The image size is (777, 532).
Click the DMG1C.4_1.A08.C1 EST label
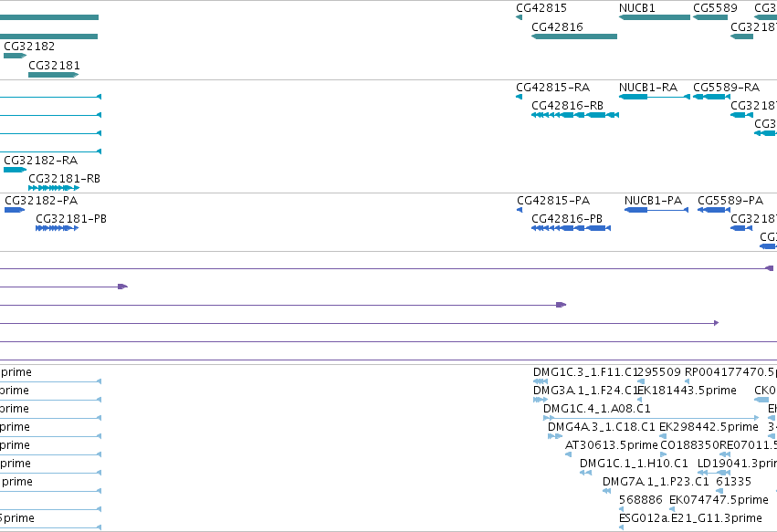click(596, 409)
